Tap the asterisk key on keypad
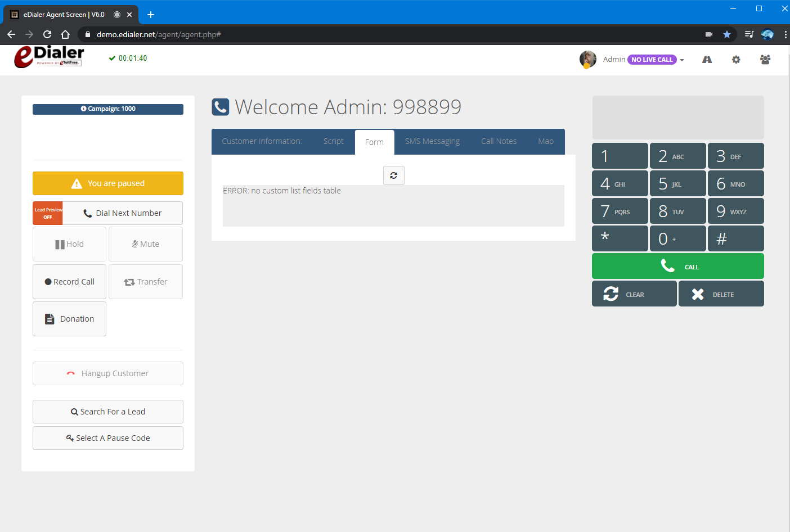Image resolution: width=790 pixels, height=532 pixels. [x=620, y=238]
